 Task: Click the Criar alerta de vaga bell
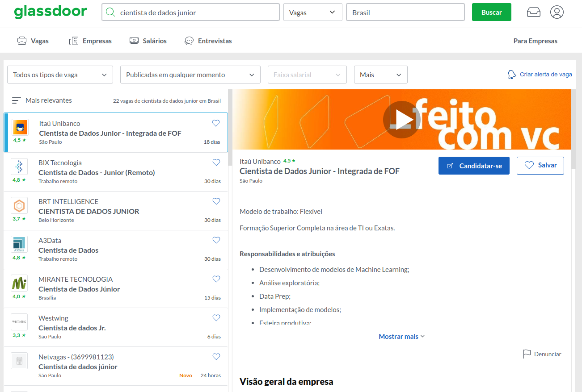tap(512, 75)
